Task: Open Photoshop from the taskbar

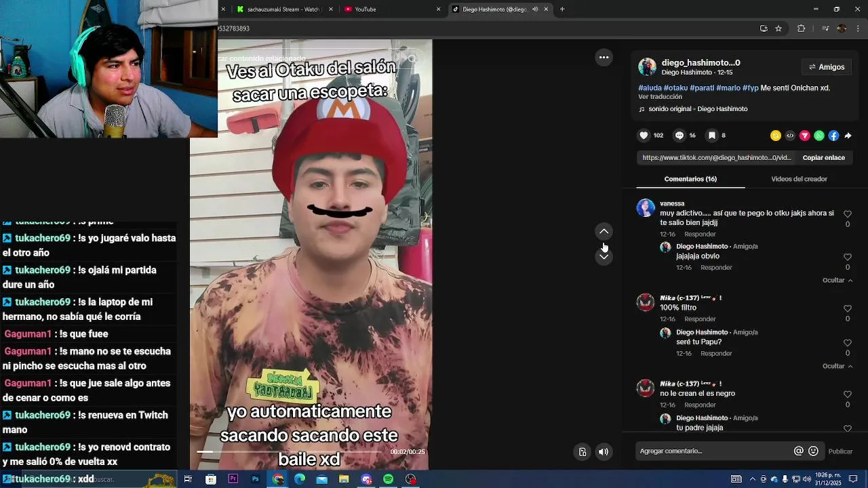Action: pos(255,479)
